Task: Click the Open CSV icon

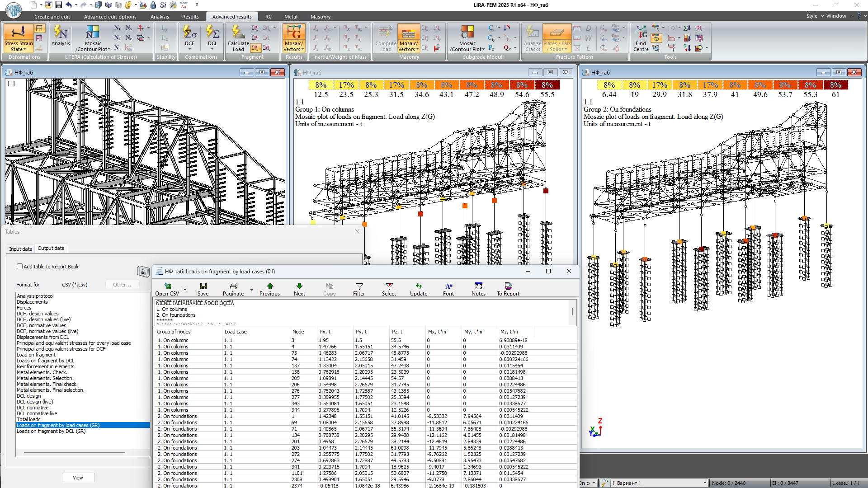Action: coord(167,286)
